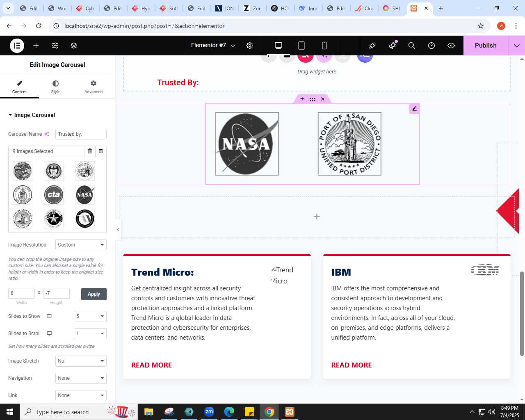525x420 pixels.
Task: Open browser tab search dropdown
Action: click(8, 8)
